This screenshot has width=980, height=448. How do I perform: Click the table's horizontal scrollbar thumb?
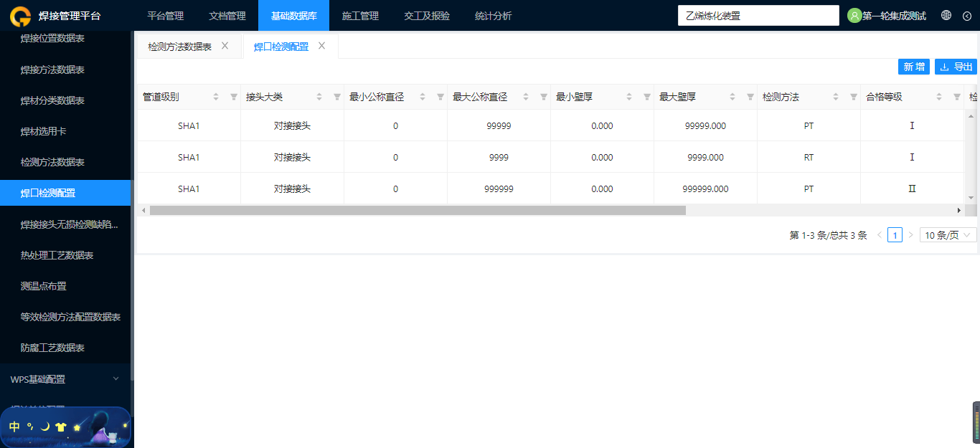[418, 210]
